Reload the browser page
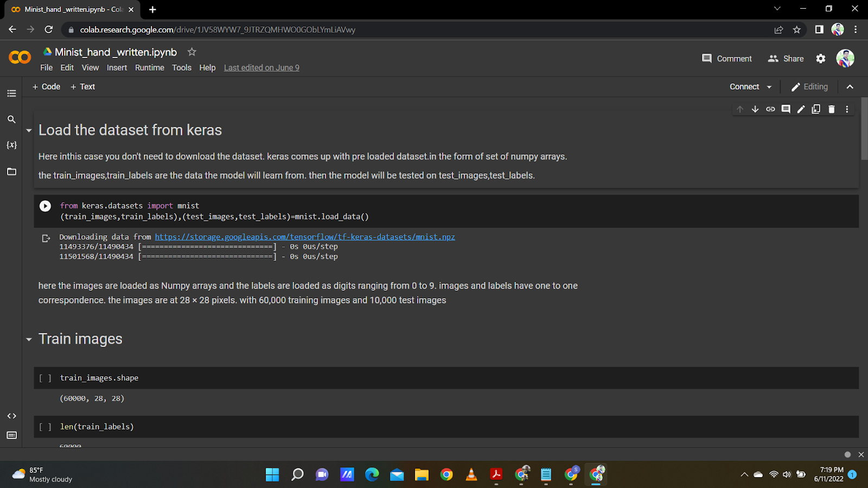This screenshot has height=488, width=868. pos(49,30)
